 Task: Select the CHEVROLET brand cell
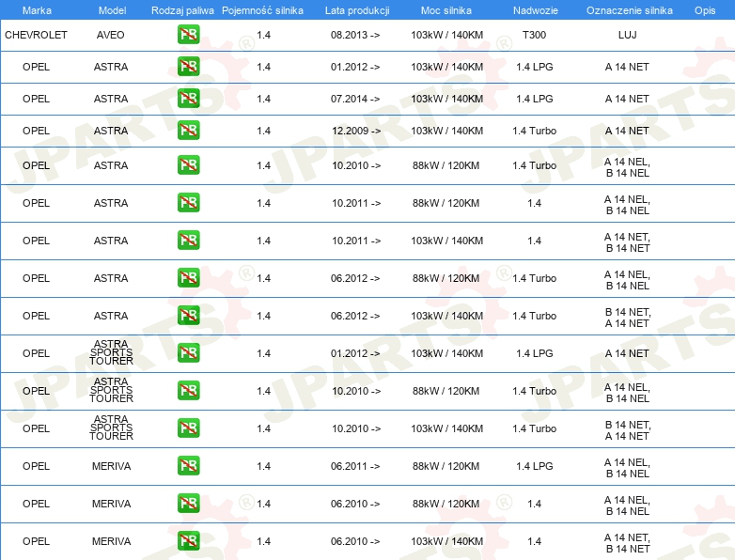(36, 35)
